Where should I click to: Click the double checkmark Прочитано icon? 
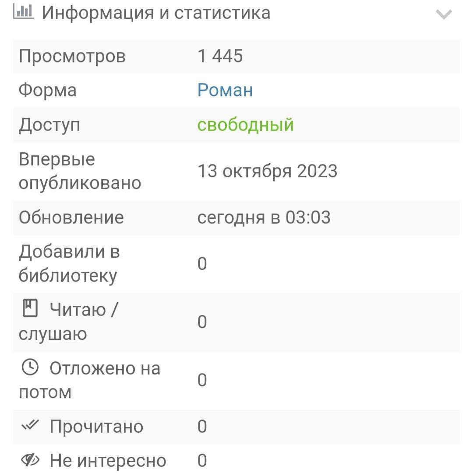point(30,425)
